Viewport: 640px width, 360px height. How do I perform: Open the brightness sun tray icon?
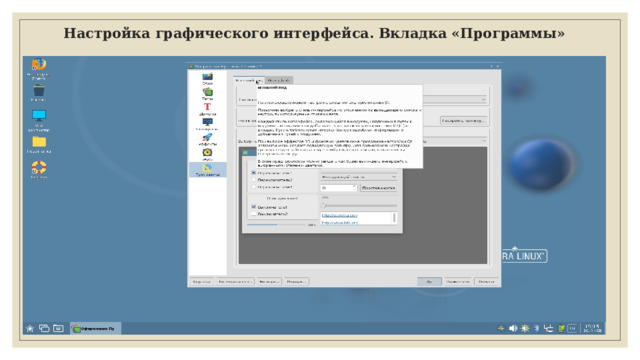pos(525,328)
